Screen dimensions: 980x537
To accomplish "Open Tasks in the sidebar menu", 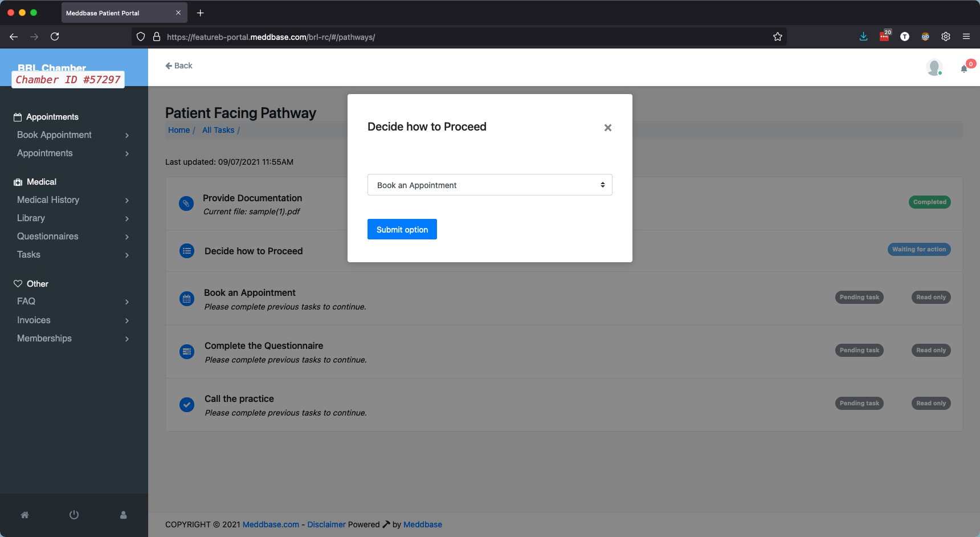I will point(73,254).
